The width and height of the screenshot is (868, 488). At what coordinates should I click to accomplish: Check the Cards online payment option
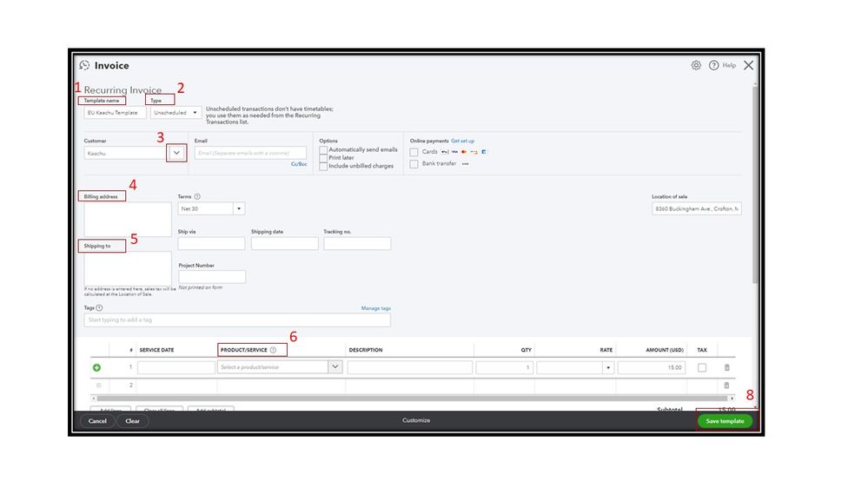pyautogui.click(x=414, y=152)
